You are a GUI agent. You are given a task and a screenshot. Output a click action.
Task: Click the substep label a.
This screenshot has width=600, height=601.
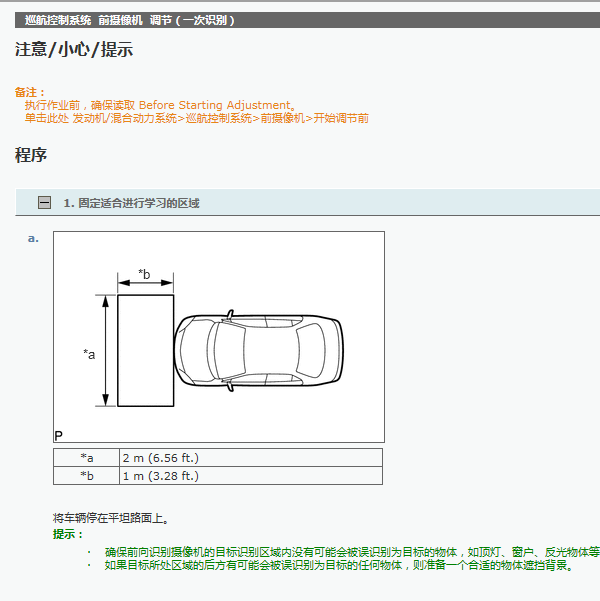(x=33, y=238)
